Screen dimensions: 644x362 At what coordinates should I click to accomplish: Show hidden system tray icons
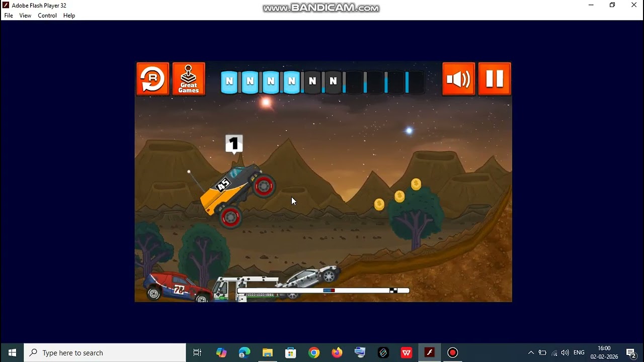coord(531,352)
